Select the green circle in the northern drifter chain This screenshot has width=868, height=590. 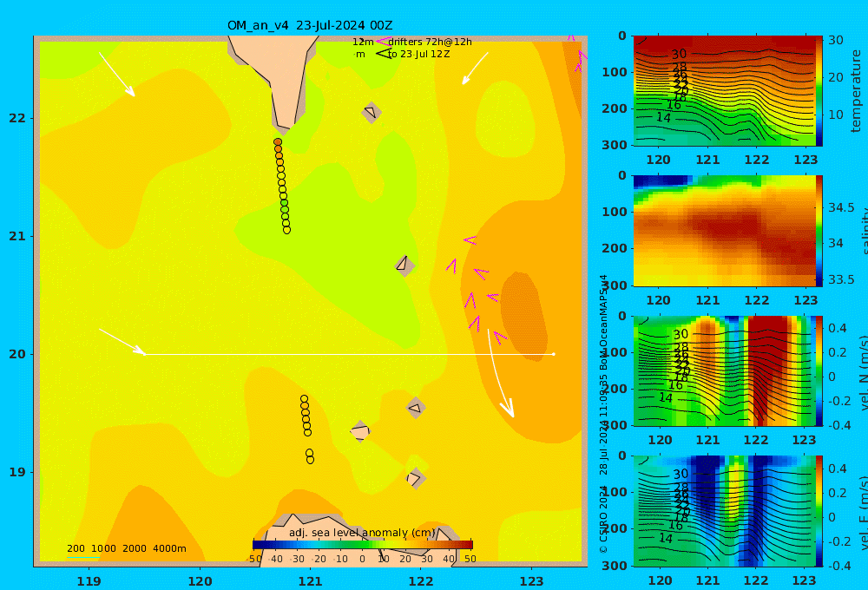tap(285, 203)
